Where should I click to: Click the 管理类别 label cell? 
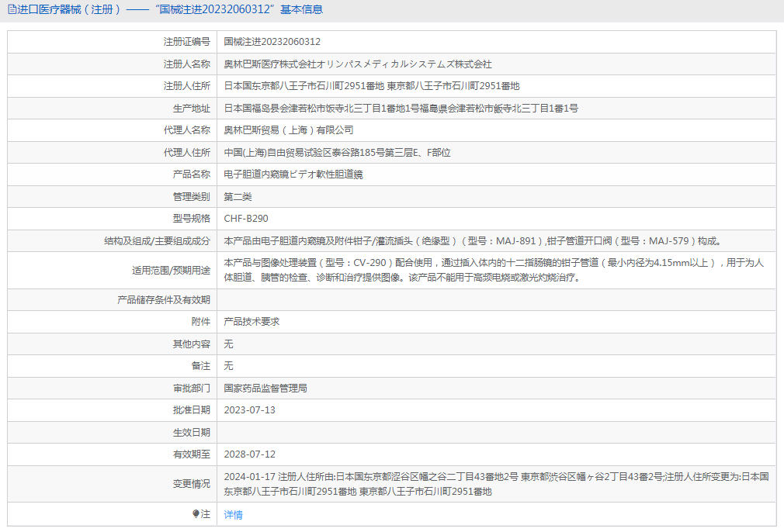point(112,197)
